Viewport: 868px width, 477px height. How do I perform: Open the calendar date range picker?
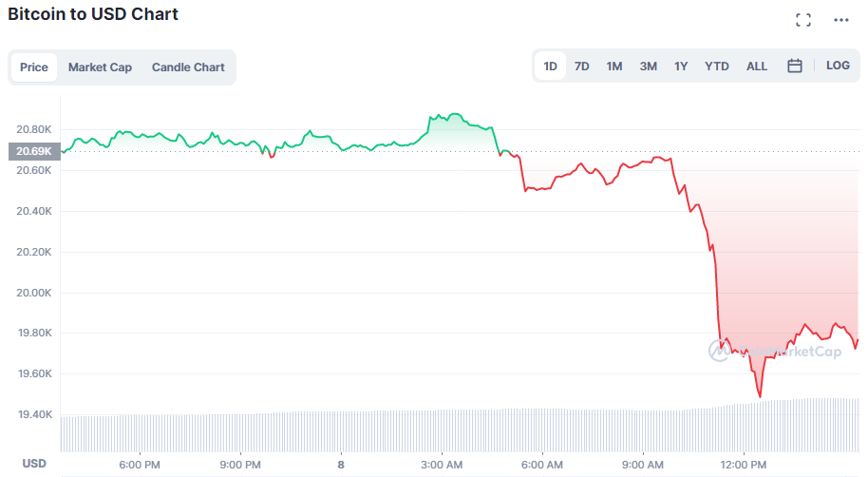tap(795, 67)
